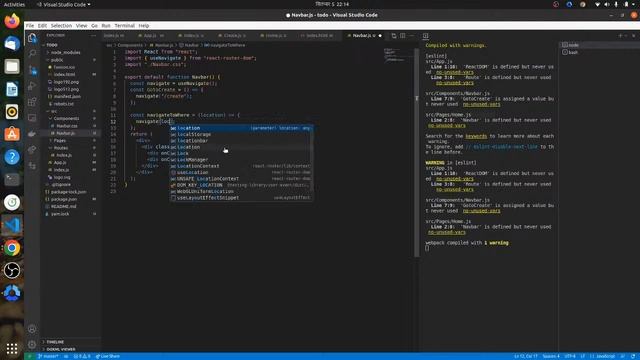This screenshot has width=640, height=360.
Task: Launch Firefox from the dock
Action: pyautogui.click(x=12, y=21)
